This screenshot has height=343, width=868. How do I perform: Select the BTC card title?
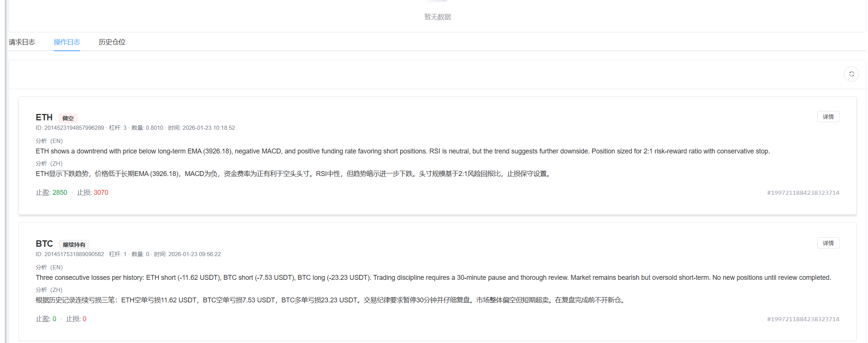[x=44, y=244]
